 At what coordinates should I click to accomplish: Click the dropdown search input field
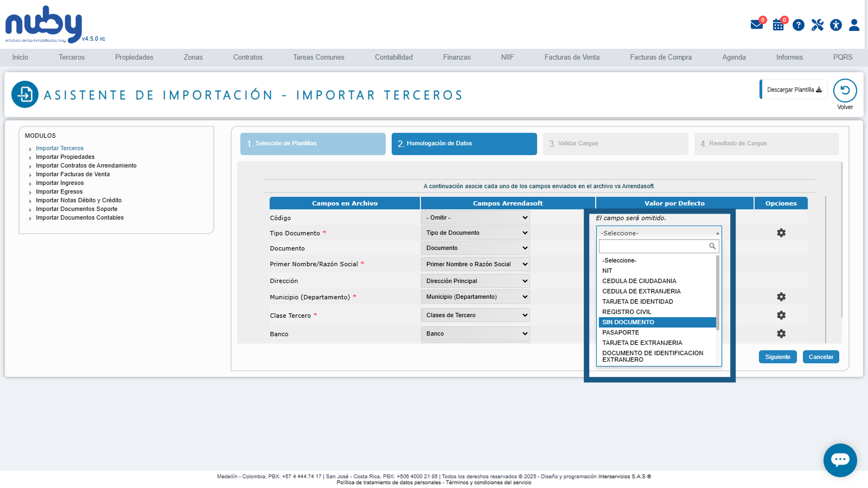(659, 246)
